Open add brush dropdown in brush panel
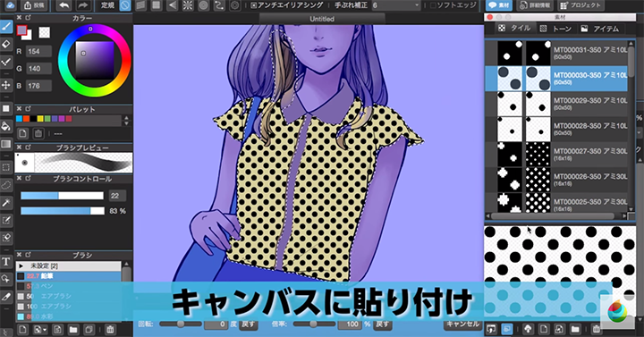Viewport: 644px width, 337px height. (40, 330)
